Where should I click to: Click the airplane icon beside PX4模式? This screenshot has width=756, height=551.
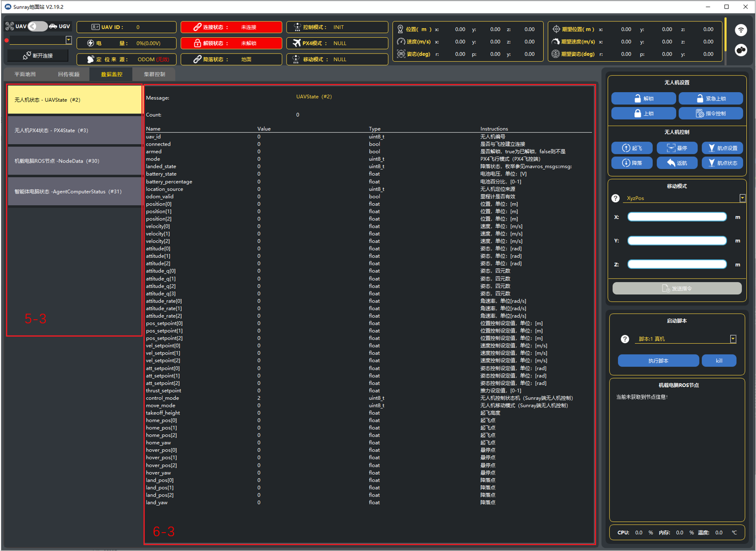tap(297, 43)
